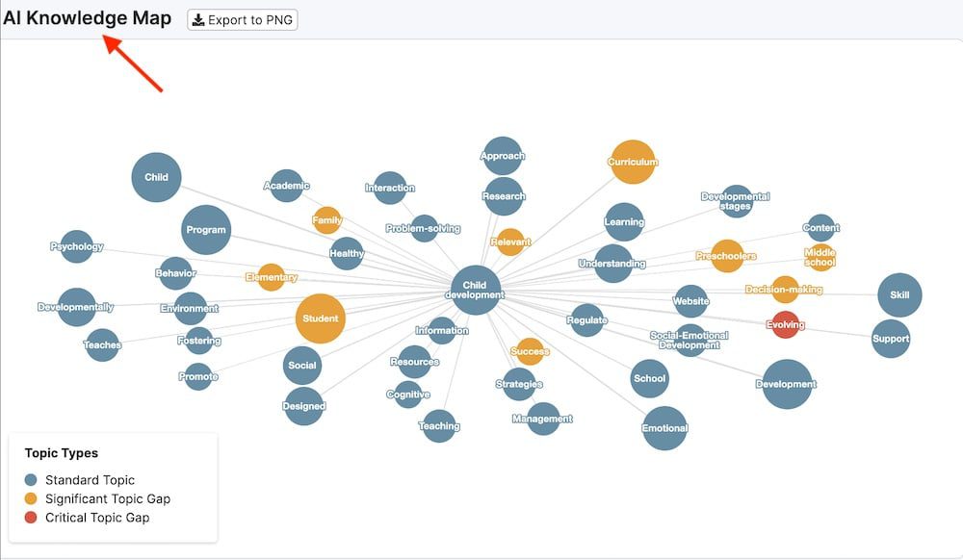Viewport: 963px width, 560px height.
Task: Click the orange Student node
Action: tap(321, 318)
